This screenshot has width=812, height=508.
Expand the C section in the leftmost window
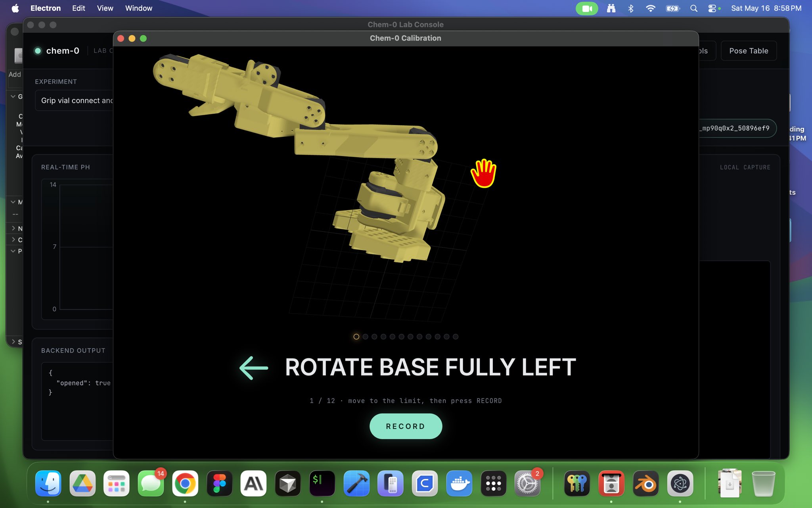pyautogui.click(x=13, y=239)
